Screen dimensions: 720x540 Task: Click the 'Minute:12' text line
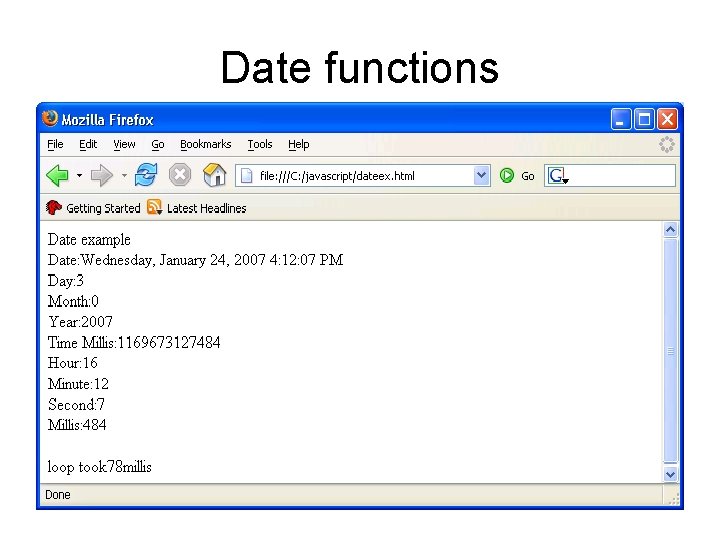coord(78,384)
